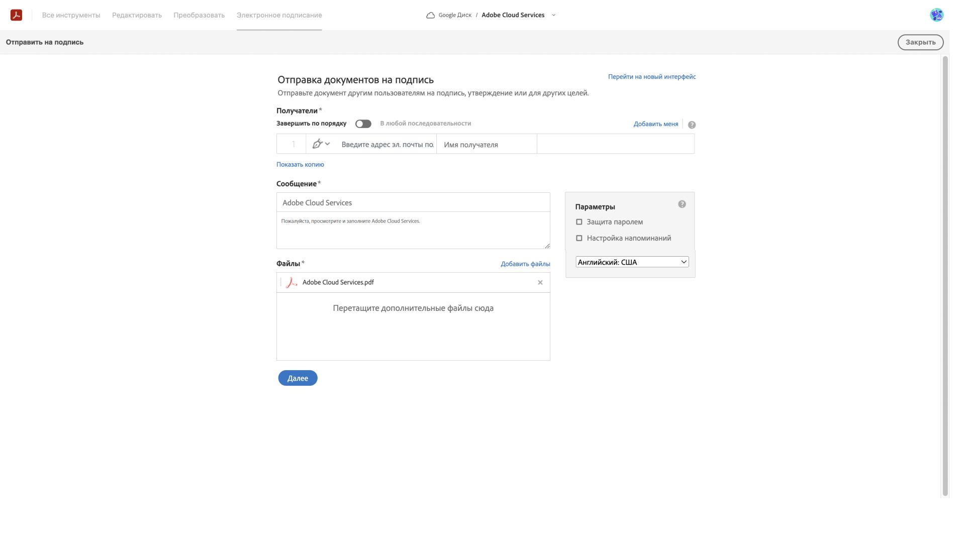This screenshot has height=560, width=965.
Task: Focus the Имя получателя field
Action: pos(487,144)
